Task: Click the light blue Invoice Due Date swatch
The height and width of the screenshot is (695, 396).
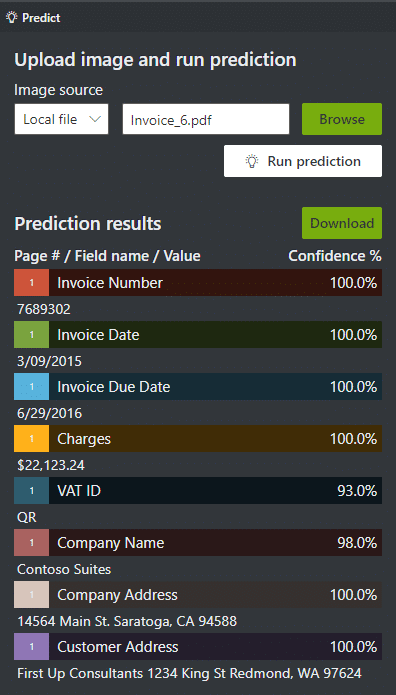Action: click(31, 387)
